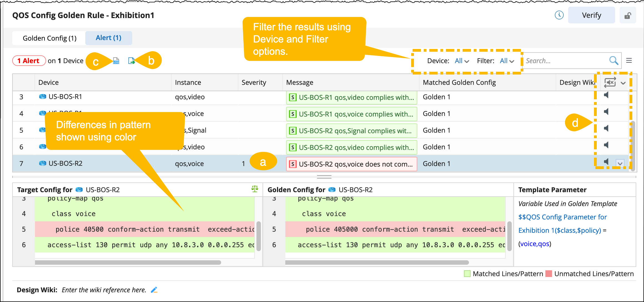Click the export results icon

(x=131, y=61)
